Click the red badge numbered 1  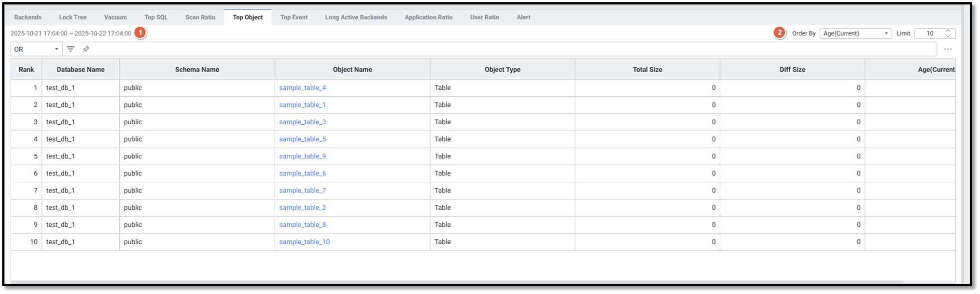(x=140, y=33)
